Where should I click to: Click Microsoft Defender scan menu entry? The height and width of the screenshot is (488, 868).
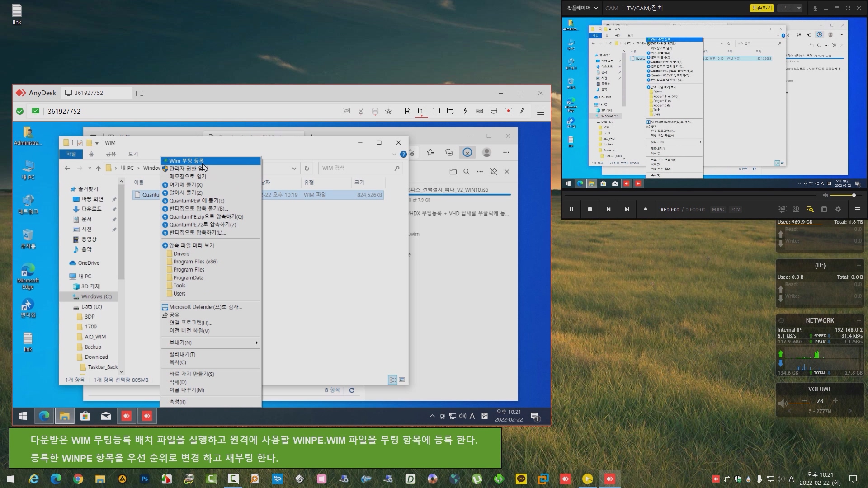click(x=211, y=307)
